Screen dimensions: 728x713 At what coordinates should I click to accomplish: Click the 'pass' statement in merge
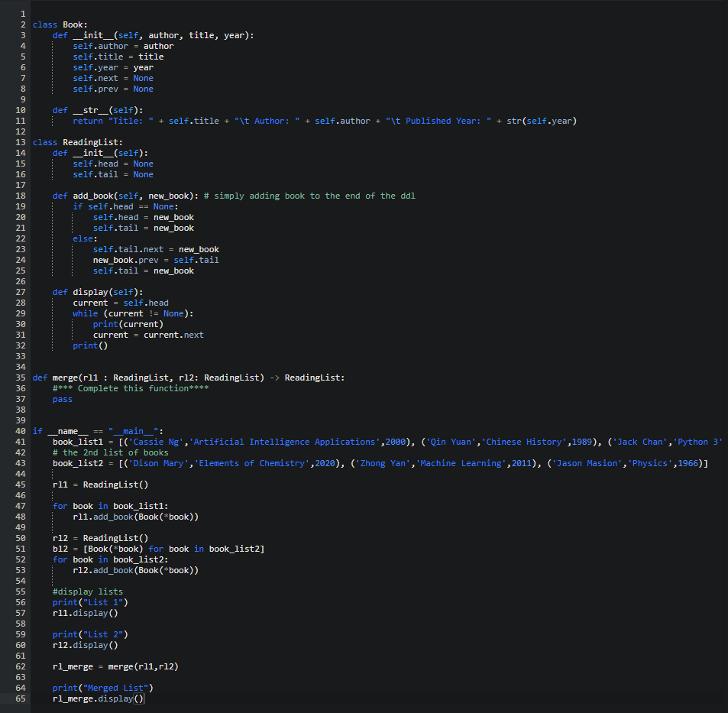[63, 399]
